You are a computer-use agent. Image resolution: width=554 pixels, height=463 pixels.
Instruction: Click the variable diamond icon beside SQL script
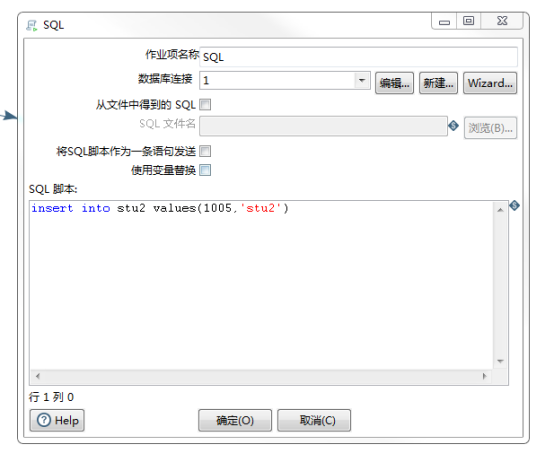click(514, 205)
